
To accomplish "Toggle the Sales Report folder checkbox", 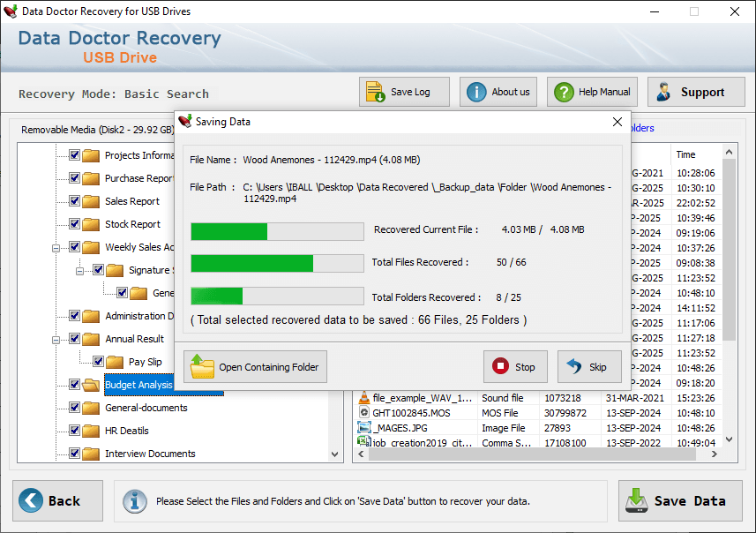I will 74,200.
